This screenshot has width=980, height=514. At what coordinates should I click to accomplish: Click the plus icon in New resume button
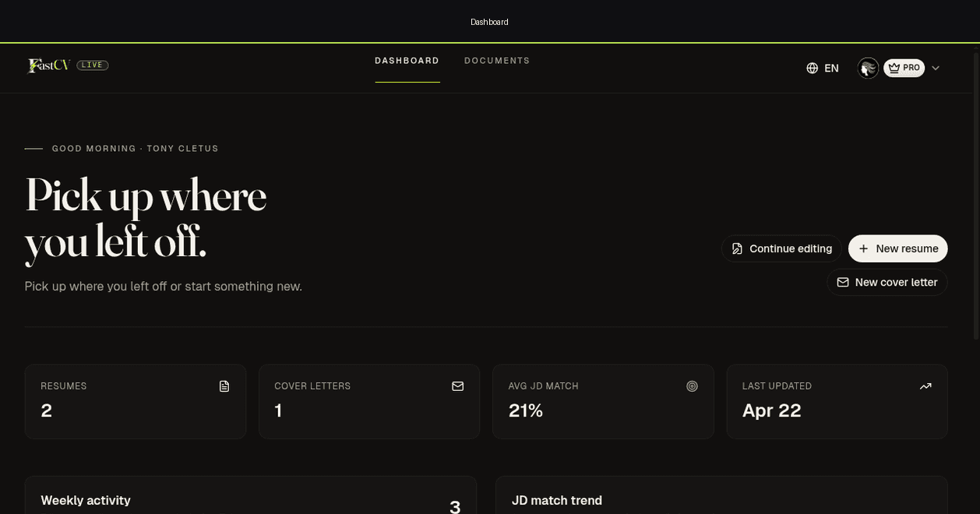click(x=863, y=248)
